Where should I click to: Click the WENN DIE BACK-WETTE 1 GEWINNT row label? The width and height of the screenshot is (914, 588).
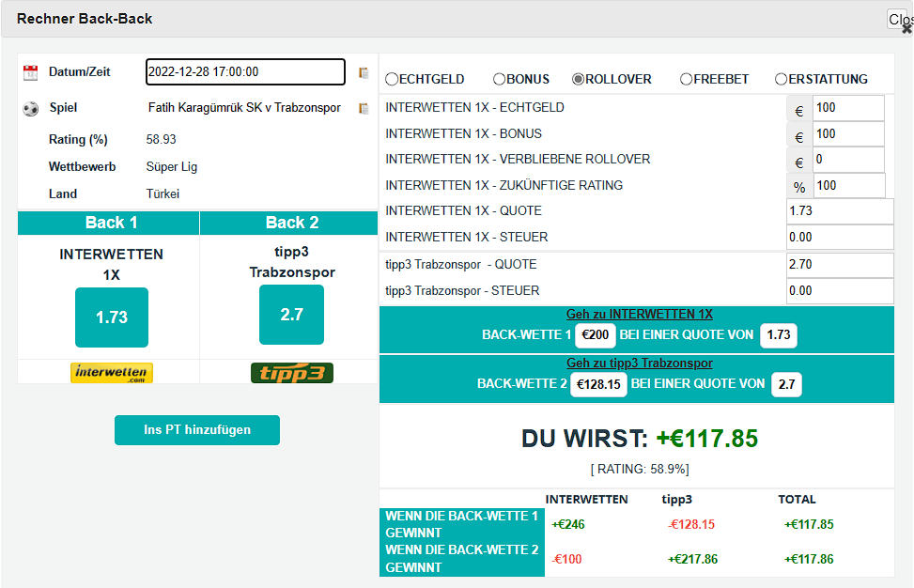[x=461, y=524]
